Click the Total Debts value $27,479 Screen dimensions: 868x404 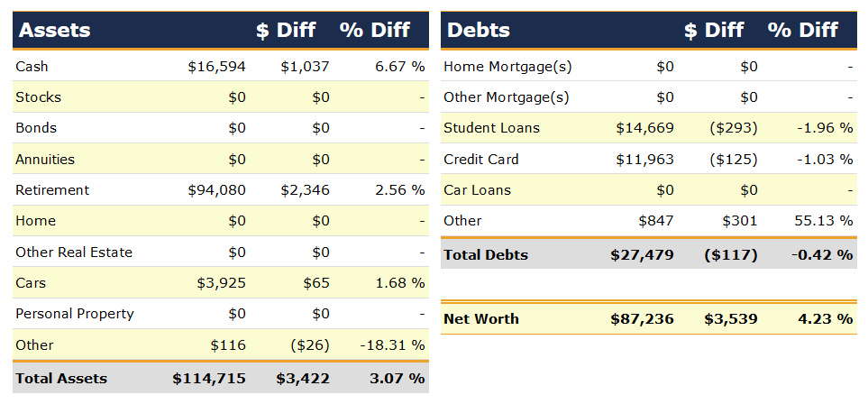click(x=642, y=255)
